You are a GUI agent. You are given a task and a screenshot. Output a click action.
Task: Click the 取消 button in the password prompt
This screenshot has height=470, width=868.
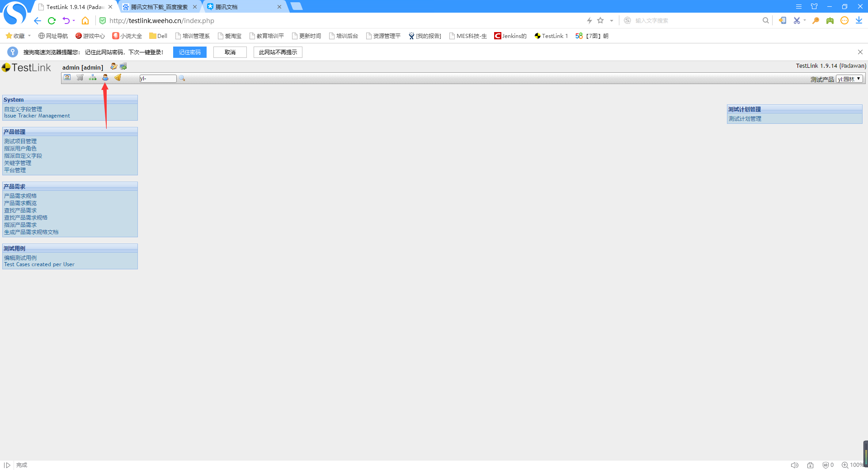click(230, 52)
